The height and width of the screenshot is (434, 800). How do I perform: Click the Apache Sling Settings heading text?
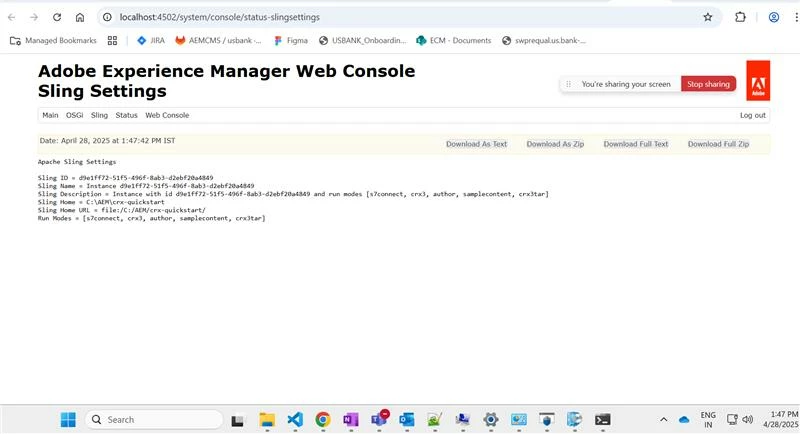[77, 162]
